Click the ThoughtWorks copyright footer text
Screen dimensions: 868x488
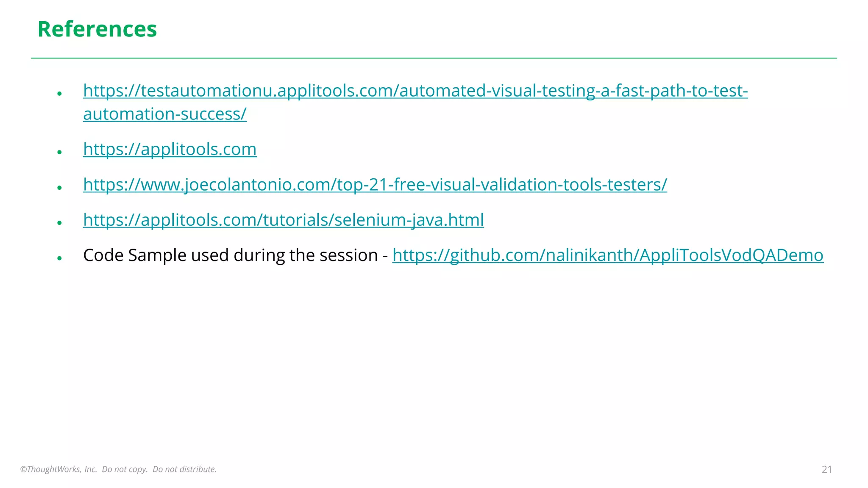(x=118, y=469)
